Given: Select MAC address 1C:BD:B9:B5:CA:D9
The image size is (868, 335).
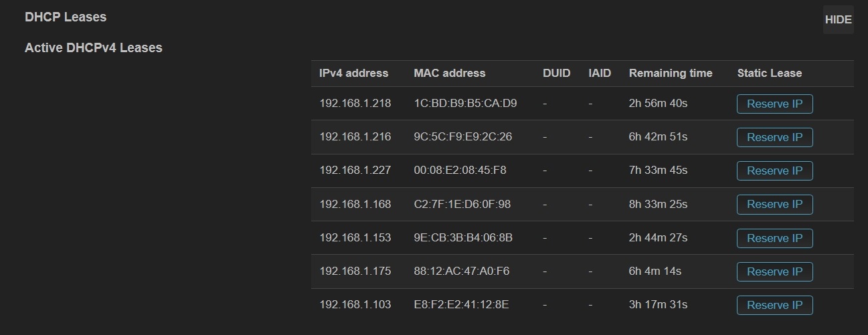Looking at the screenshot, I should pyautogui.click(x=465, y=104).
